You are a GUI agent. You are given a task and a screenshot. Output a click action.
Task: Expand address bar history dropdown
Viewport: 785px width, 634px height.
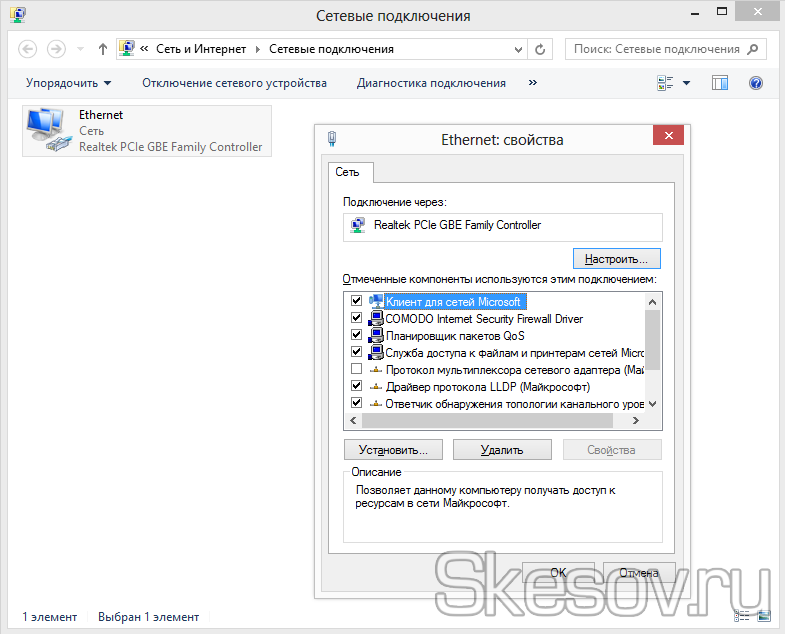tap(518, 50)
